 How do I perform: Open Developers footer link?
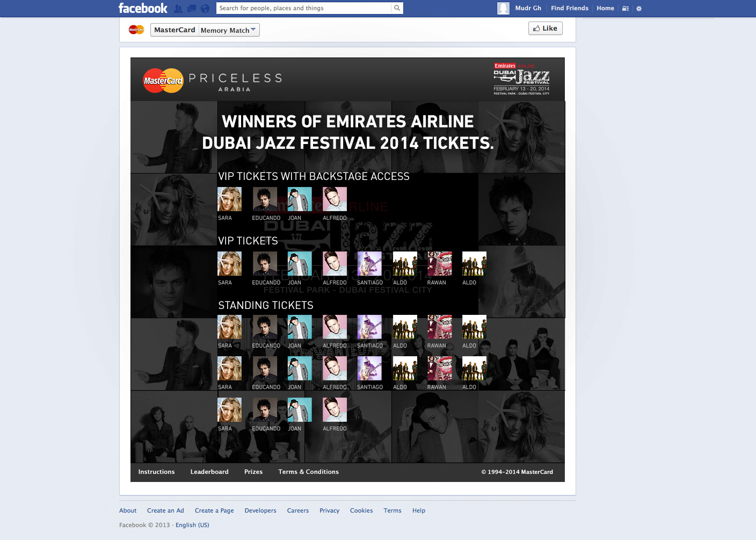pyautogui.click(x=260, y=510)
